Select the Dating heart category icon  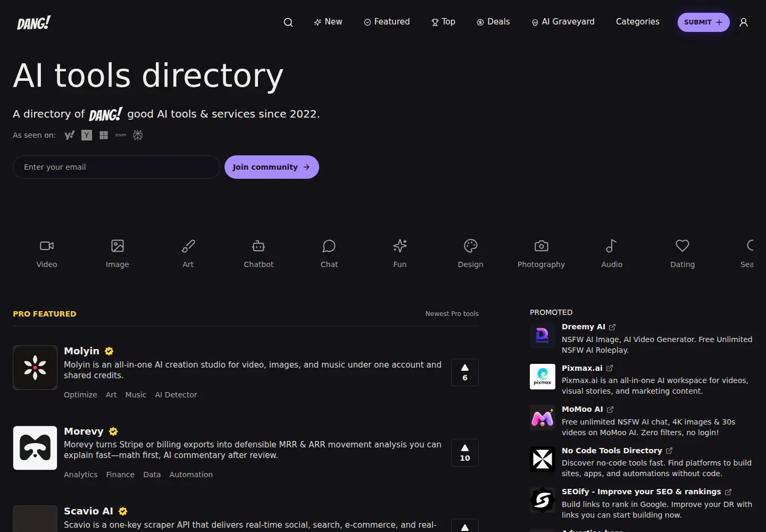tap(682, 246)
